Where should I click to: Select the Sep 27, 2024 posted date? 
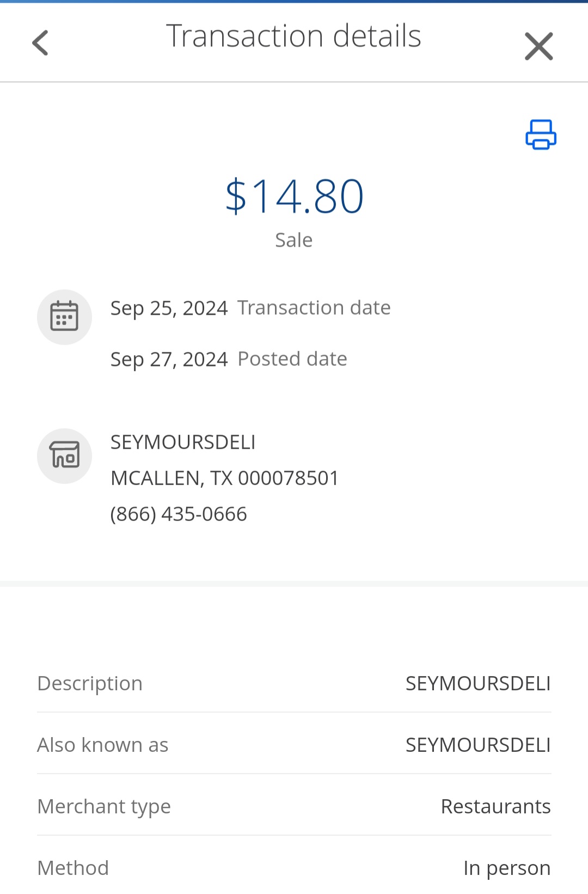[x=169, y=360]
